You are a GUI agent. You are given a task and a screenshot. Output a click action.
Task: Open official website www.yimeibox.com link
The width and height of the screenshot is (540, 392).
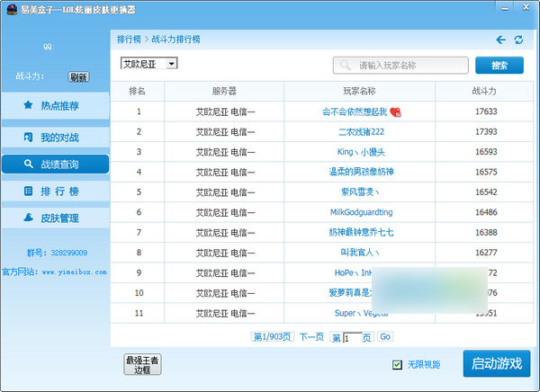(74, 272)
